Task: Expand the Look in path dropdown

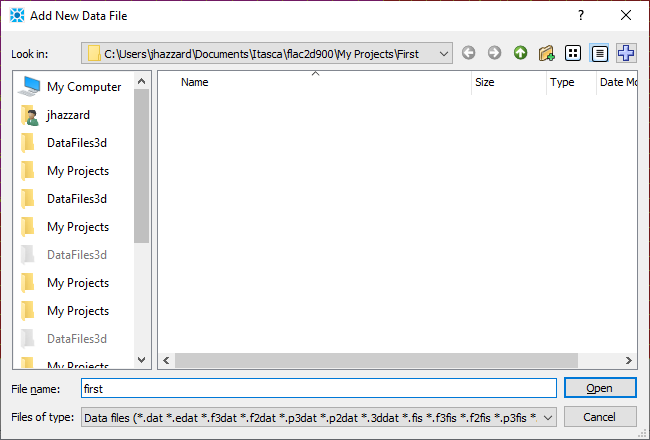Action: [444, 53]
